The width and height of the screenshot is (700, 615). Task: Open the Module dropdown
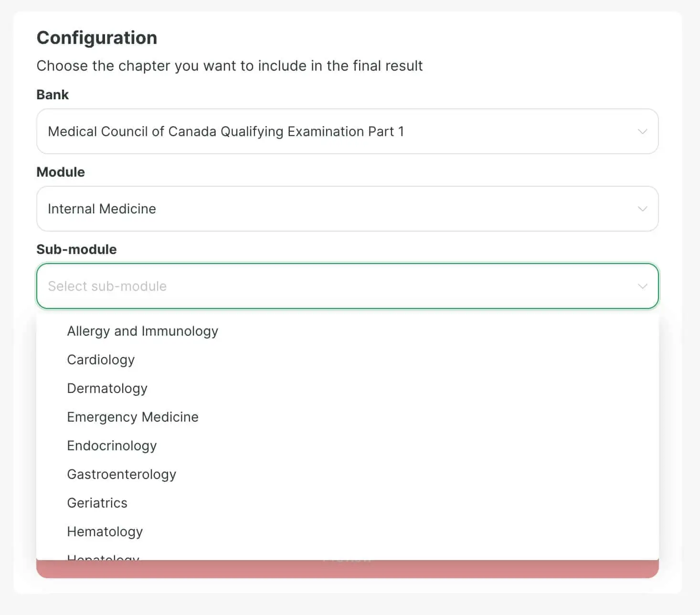click(347, 209)
